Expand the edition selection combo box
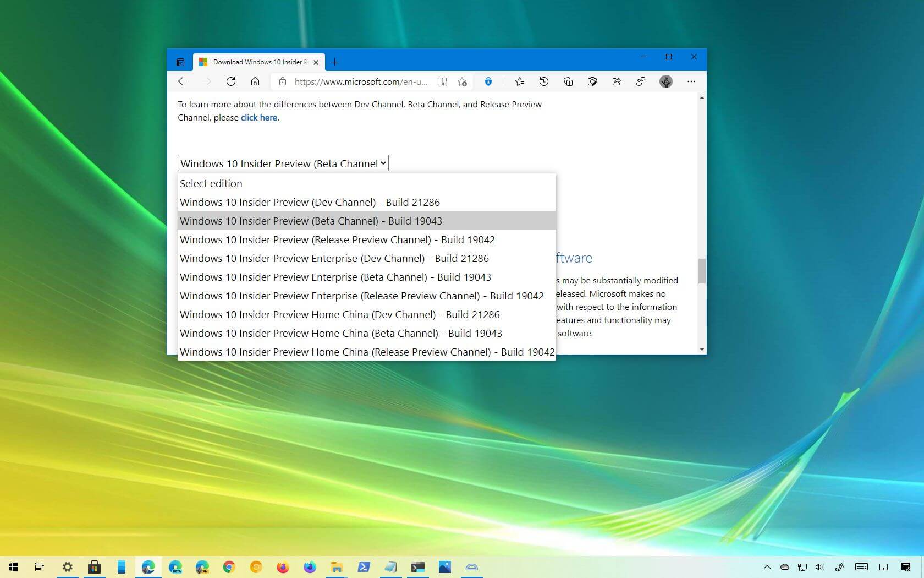This screenshot has width=924, height=578. click(x=283, y=163)
